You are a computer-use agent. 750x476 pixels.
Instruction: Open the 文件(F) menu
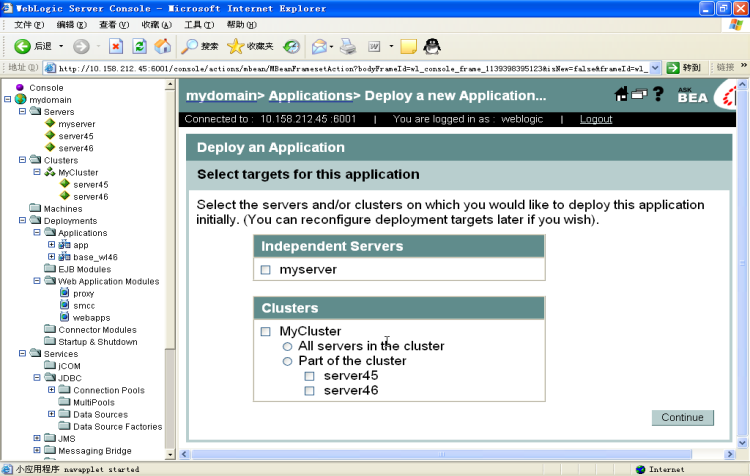coord(29,24)
